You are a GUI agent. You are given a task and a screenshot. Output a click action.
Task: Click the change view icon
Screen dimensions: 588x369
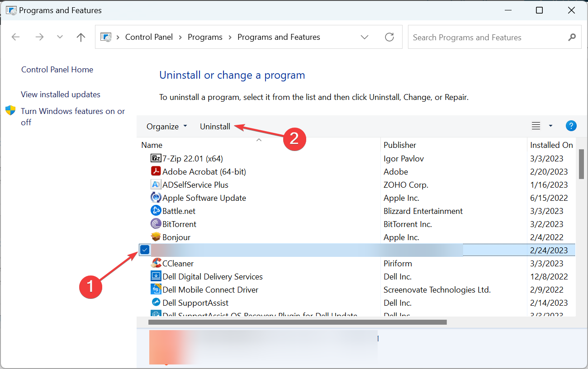(536, 126)
